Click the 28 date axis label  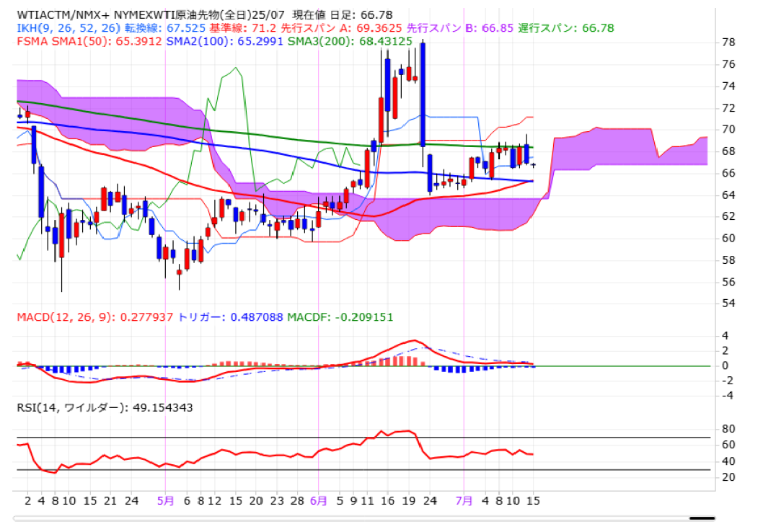tap(297, 501)
